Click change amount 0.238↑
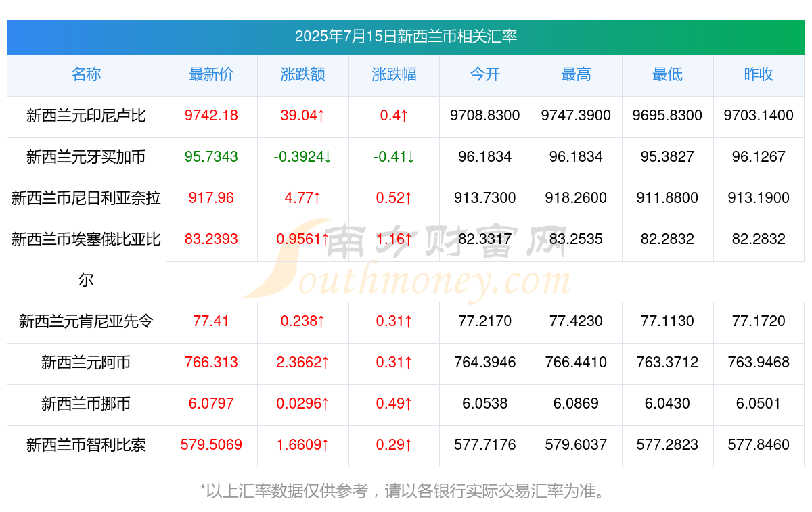The height and width of the screenshot is (512, 812). coord(302,321)
